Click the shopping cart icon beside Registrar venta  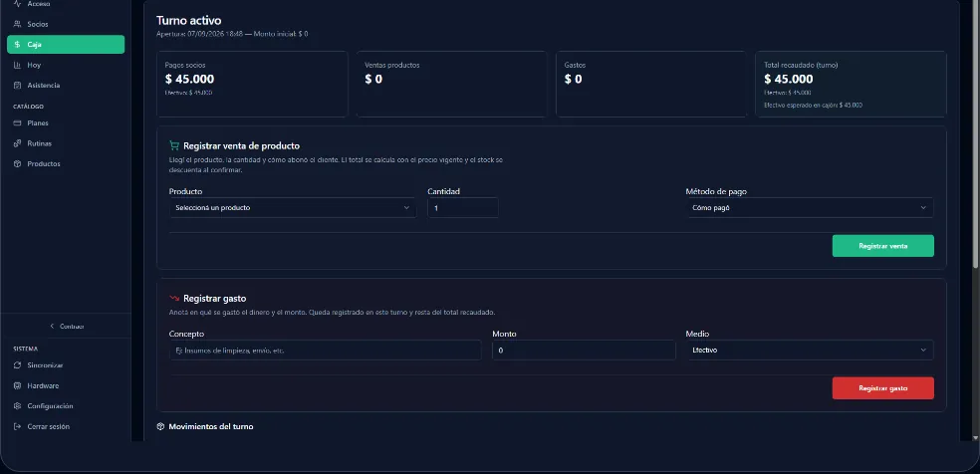click(x=174, y=145)
